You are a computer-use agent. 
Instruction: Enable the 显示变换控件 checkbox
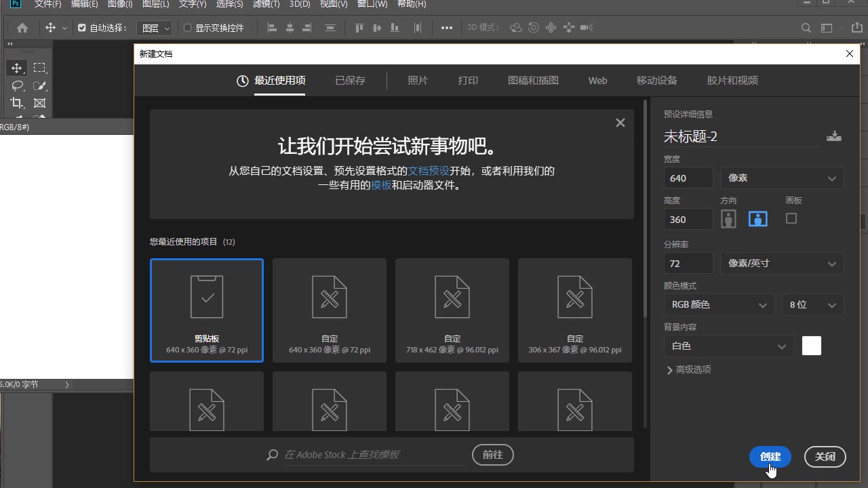tap(186, 28)
